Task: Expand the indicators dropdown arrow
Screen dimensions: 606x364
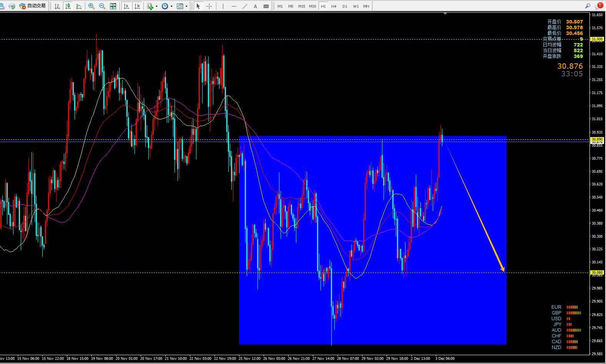Action: [x=156, y=6]
